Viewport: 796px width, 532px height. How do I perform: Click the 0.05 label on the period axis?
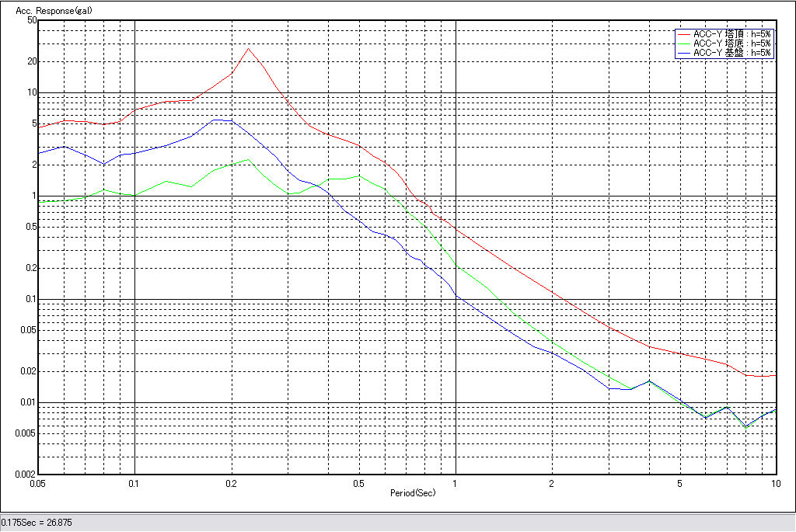tap(38, 483)
